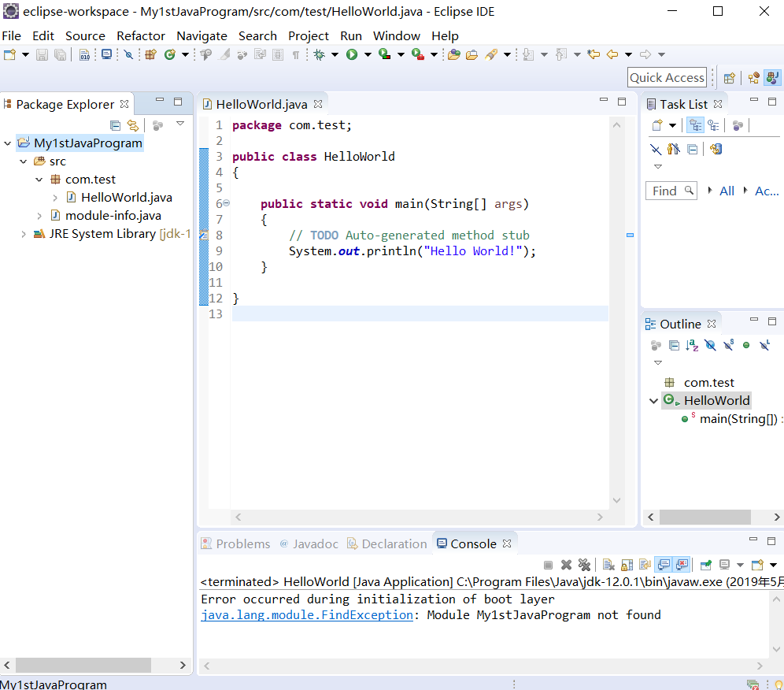784x690 pixels.
Task: Click Collapse All in Package Explorer
Action: 115,125
